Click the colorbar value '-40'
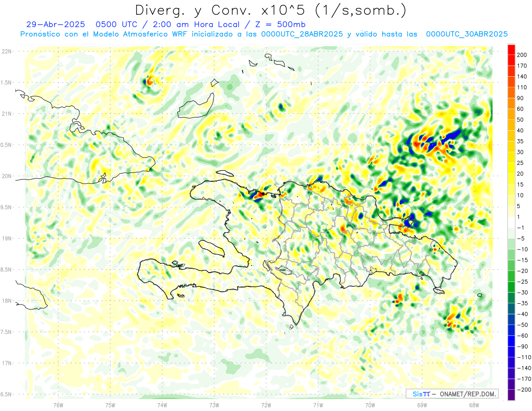The height and width of the screenshot is (411, 532). click(523, 314)
